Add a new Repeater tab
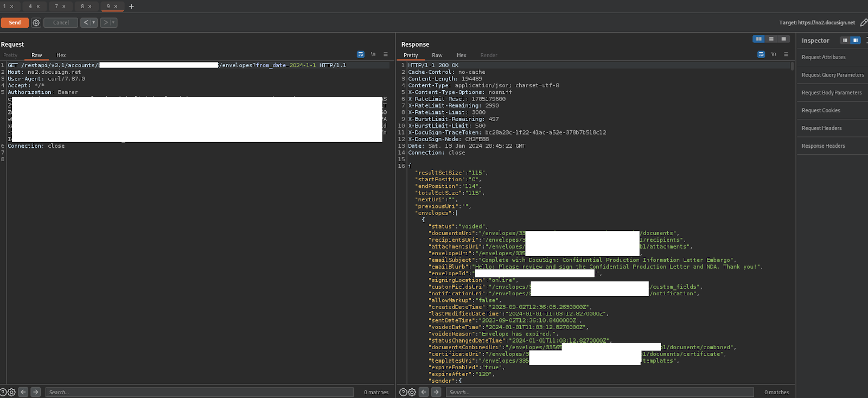 pyautogui.click(x=131, y=7)
